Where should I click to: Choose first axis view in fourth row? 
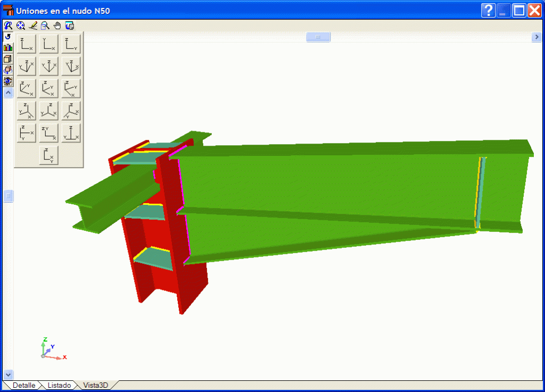coord(27,111)
